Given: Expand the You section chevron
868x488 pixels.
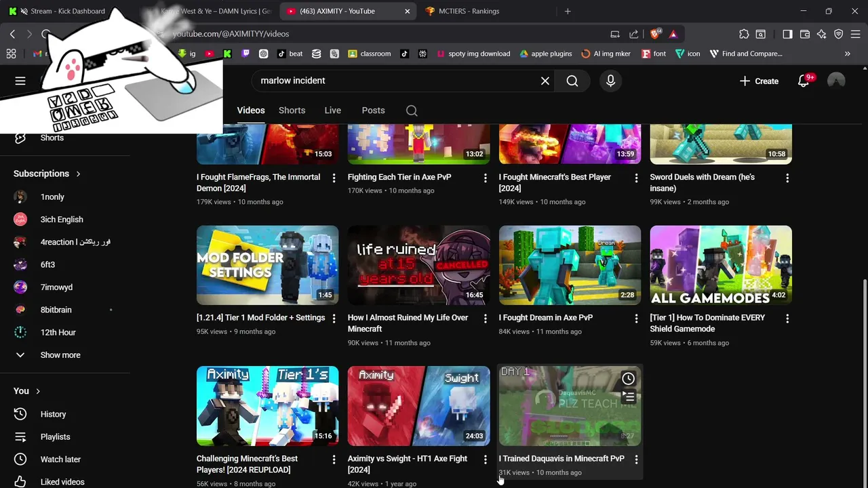Looking at the screenshot, I should point(38,391).
